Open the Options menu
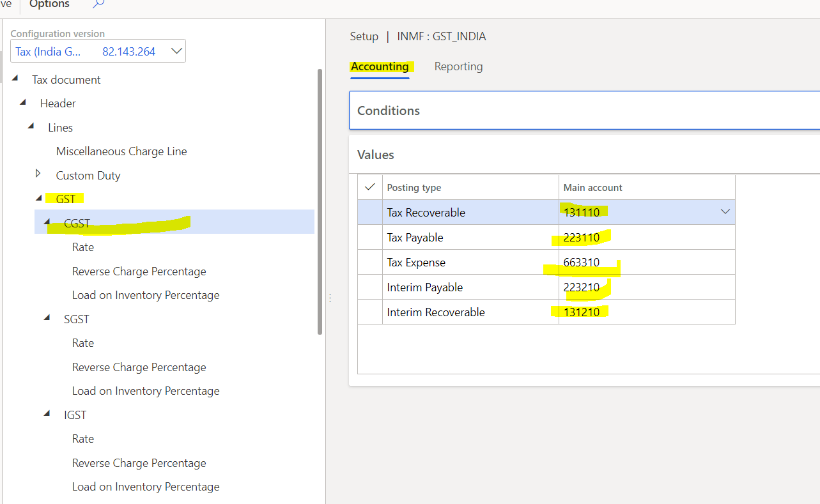The image size is (820, 504). coord(49,4)
